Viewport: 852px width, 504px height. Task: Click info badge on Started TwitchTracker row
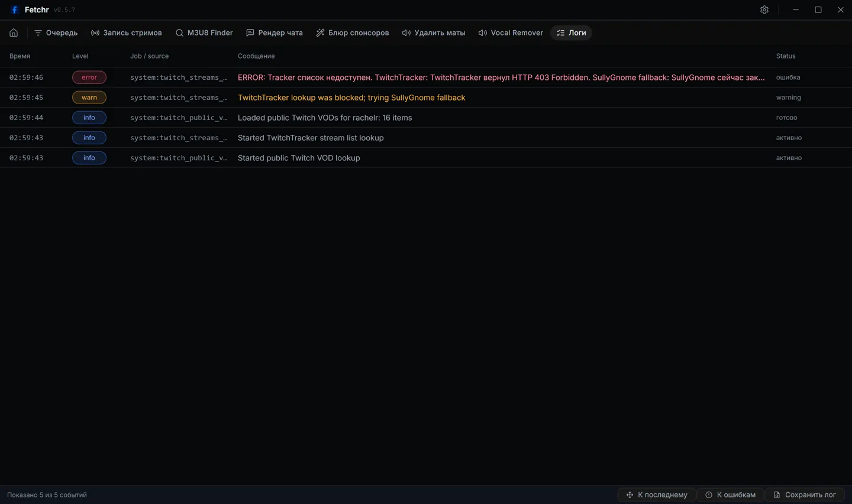tap(89, 138)
